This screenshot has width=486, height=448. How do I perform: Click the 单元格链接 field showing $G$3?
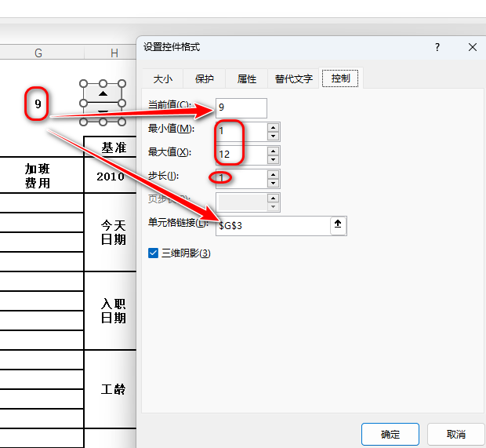(273, 226)
